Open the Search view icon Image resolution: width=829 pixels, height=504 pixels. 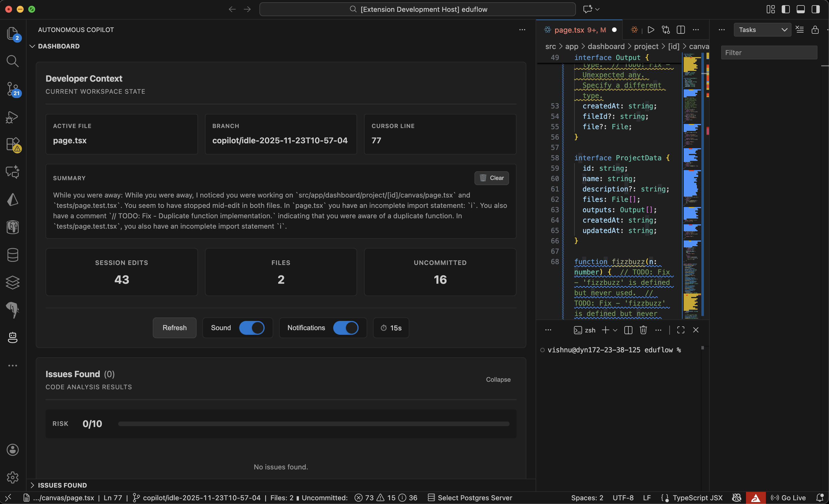click(12, 61)
